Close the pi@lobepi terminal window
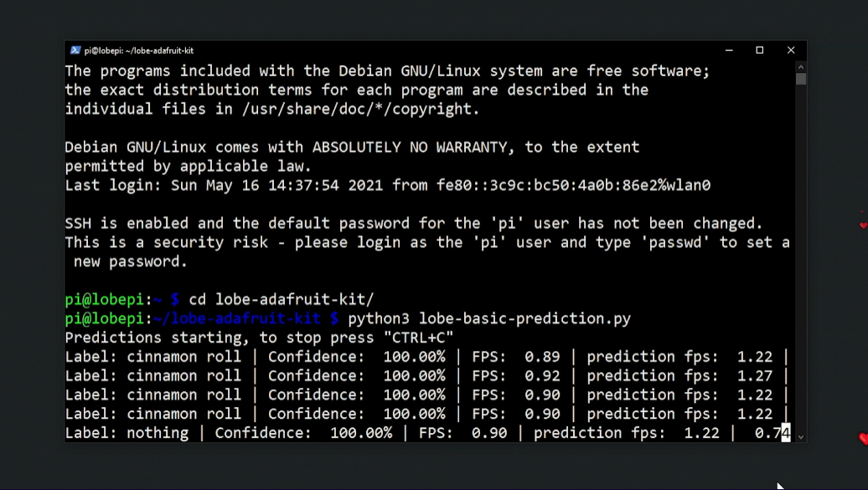This screenshot has width=868, height=490. 791,50
